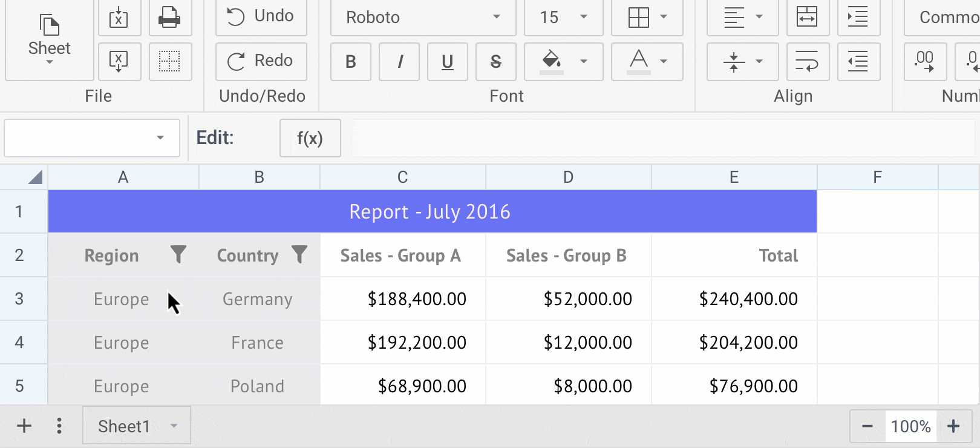The height and width of the screenshot is (448, 980).
Task: Open the Roboto font family dropdown
Action: click(423, 17)
